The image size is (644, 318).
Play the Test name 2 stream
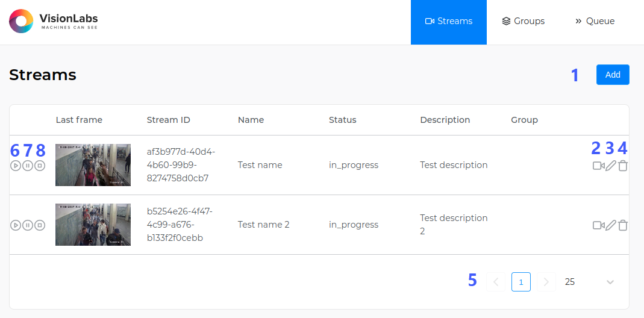(16, 225)
